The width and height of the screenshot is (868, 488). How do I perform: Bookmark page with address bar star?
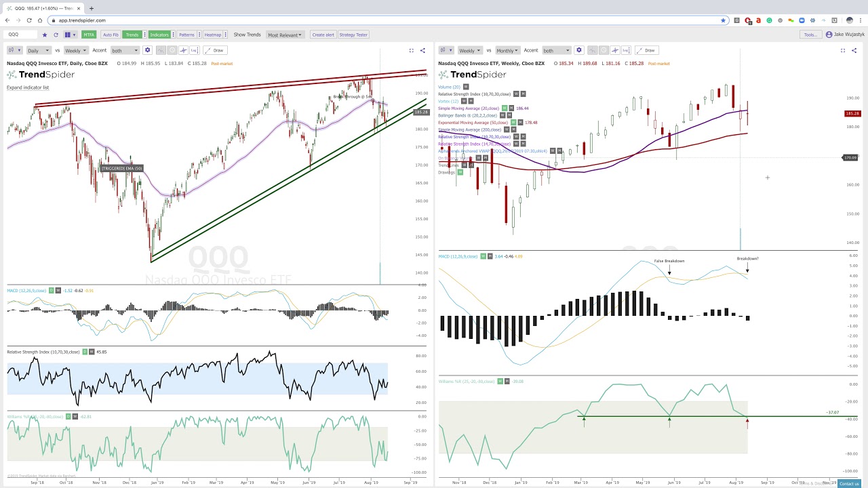(723, 20)
